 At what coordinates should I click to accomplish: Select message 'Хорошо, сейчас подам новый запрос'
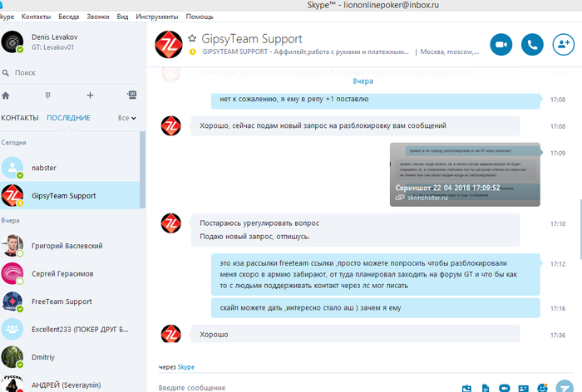point(355,125)
